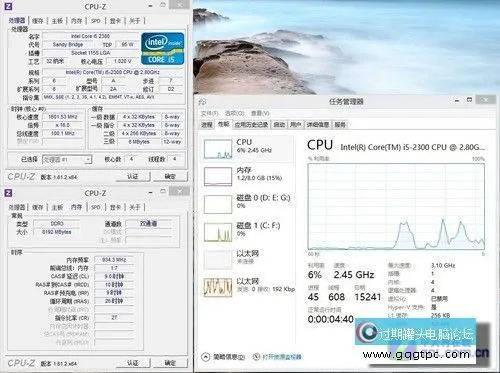Select 磁盘 1 (C: F:) in the sidebar

click(x=247, y=232)
